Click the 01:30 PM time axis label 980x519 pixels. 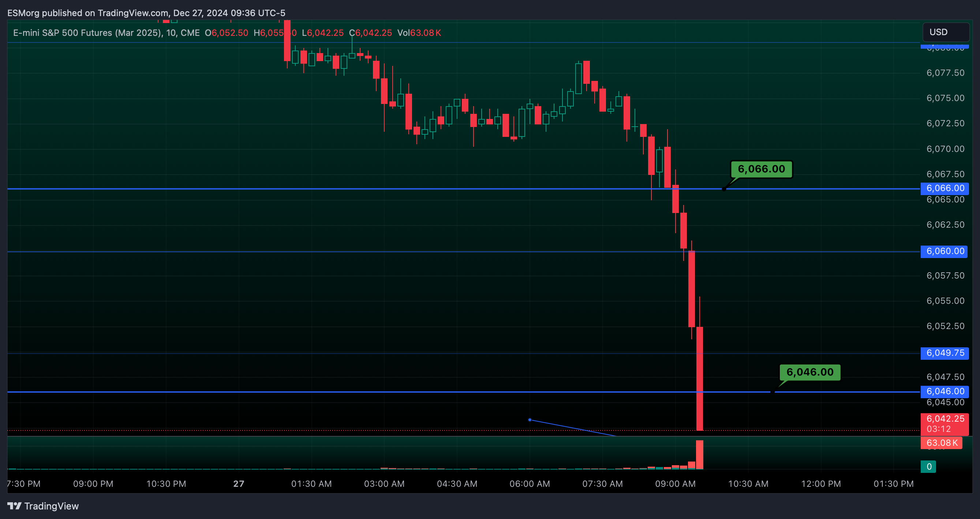pyautogui.click(x=894, y=484)
